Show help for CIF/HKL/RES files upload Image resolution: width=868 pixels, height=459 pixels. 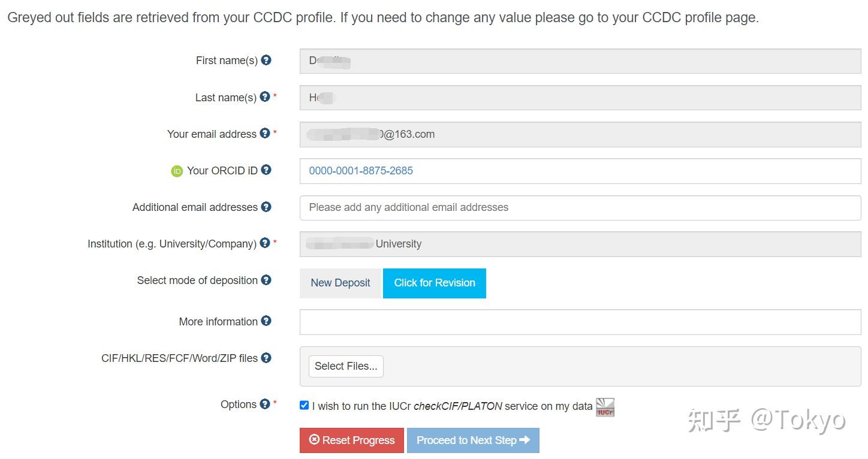click(x=266, y=358)
